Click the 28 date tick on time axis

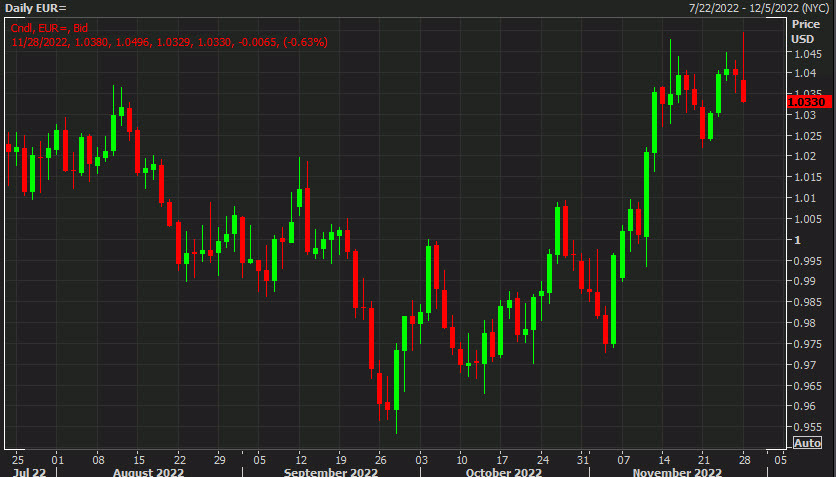point(744,459)
